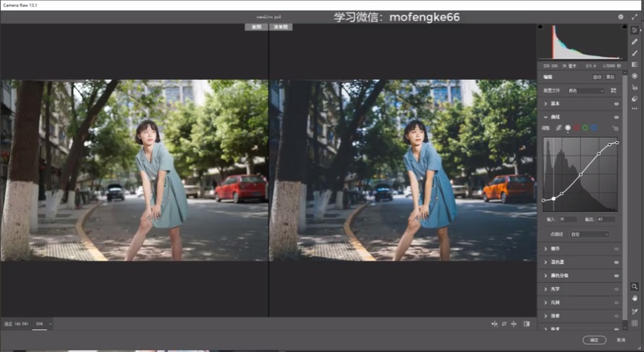Select the highlighted lower curve control point
Screen dimensions: 644x352
tap(554, 199)
